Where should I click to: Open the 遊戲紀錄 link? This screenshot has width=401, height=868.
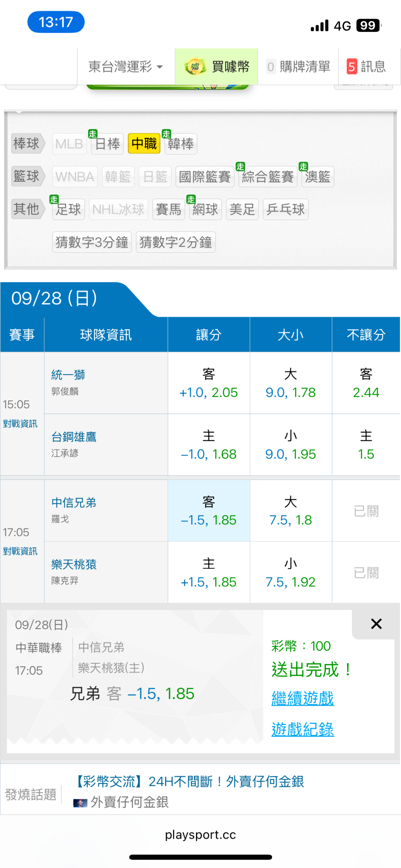coord(303,729)
